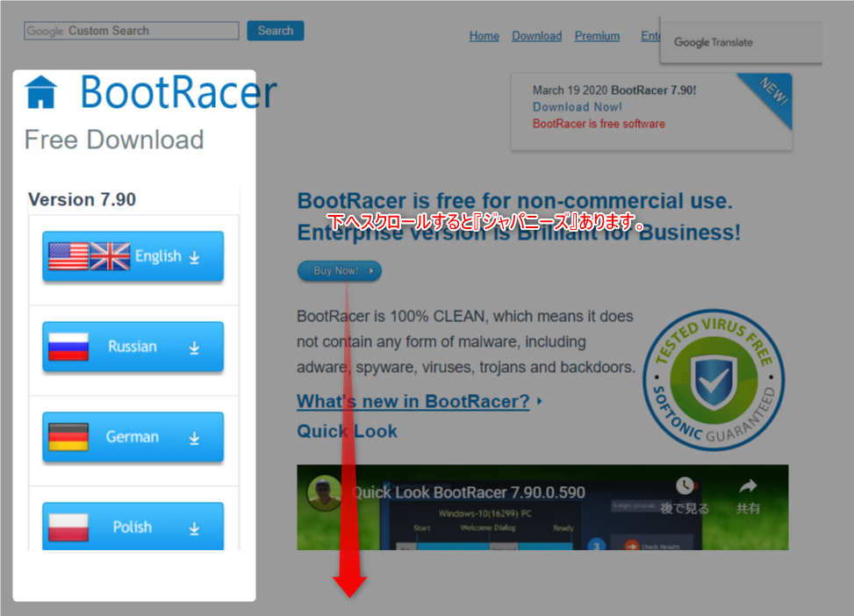Open the Download navigation link

[536, 36]
